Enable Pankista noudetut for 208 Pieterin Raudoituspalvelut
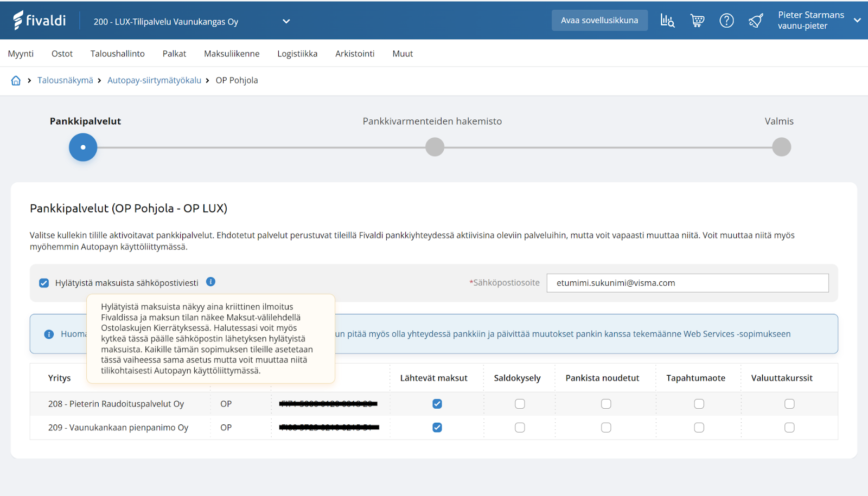The image size is (868, 496). point(606,404)
